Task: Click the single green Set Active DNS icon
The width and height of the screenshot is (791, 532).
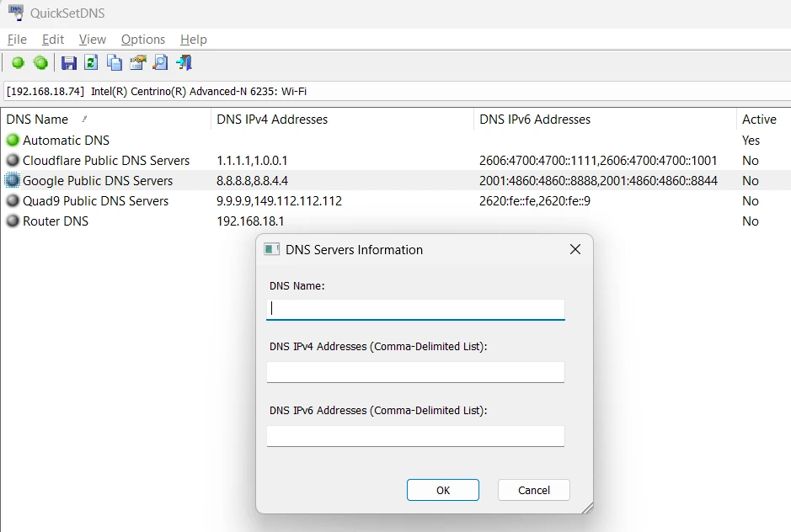Action: (18, 63)
